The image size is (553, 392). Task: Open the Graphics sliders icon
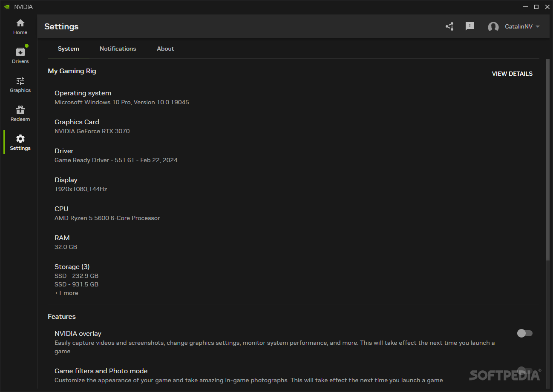pos(20,81)
